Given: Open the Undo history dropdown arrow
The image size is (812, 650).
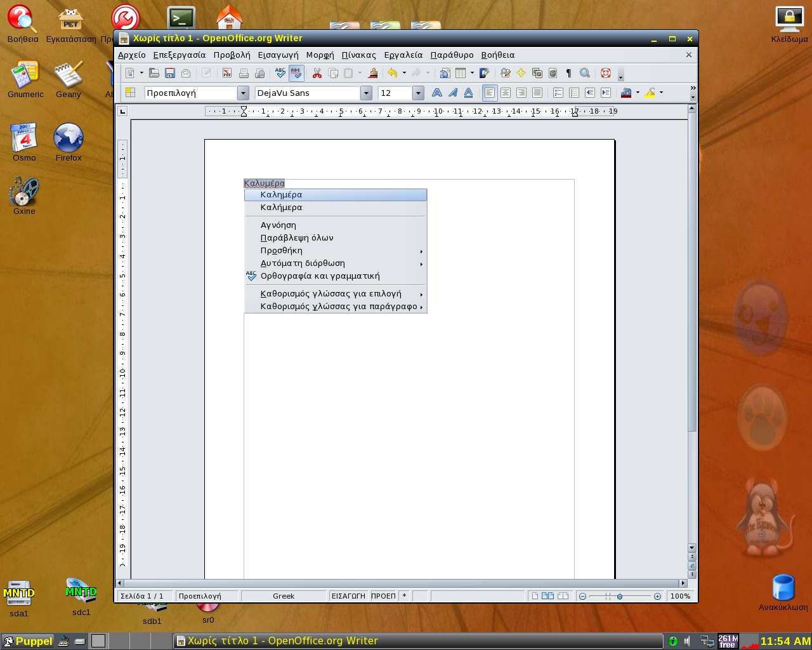Looking at the screenshot, I should [x=404, y=73].
